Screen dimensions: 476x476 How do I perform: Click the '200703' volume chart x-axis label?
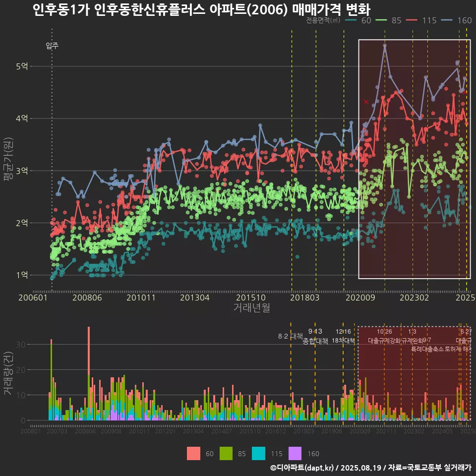[x=57, y=431]
